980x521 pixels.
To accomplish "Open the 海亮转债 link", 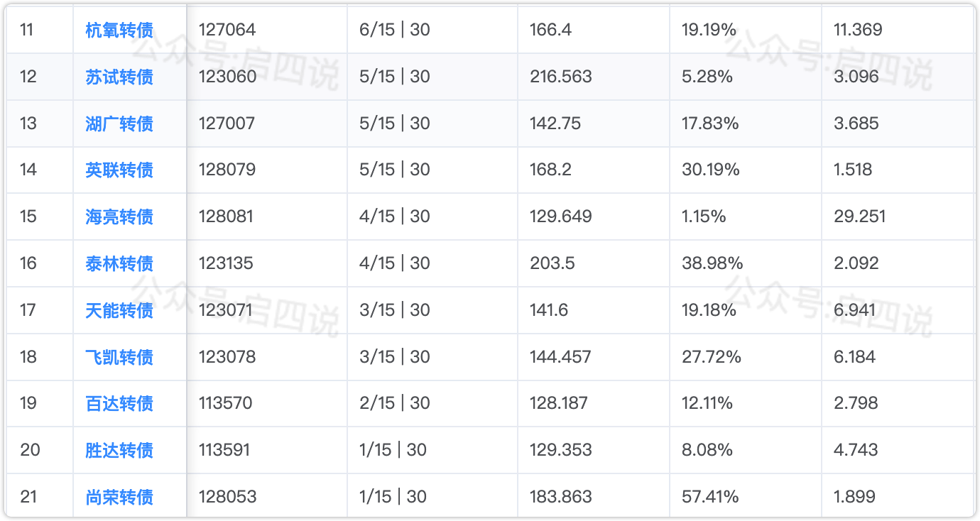I will [119, 216].
